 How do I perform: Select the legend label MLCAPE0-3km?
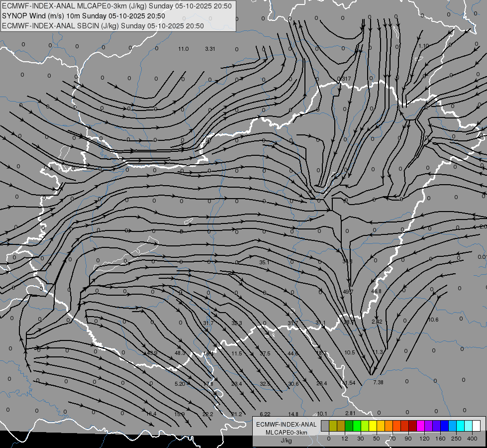pos(287,433)
